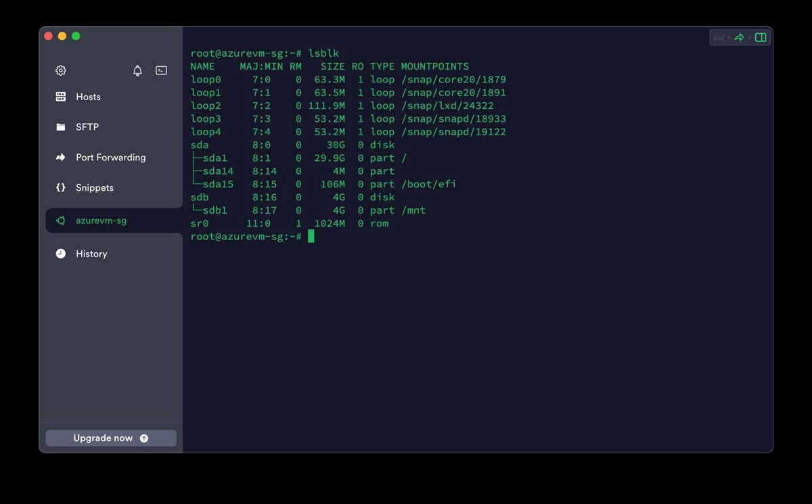Click the '11:0' MAJ:MIN value
This screenshot has width=812, height=504.
point(258,223)
